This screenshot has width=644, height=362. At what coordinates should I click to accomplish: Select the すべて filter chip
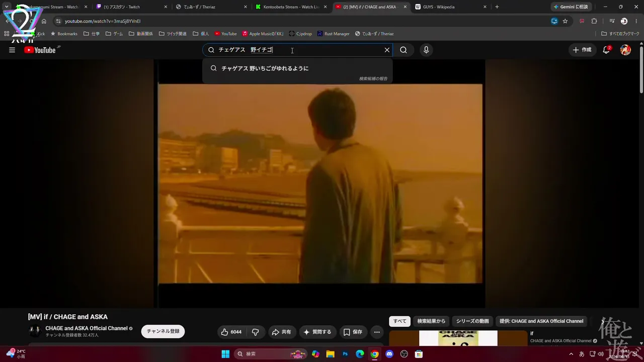(400, 321)
